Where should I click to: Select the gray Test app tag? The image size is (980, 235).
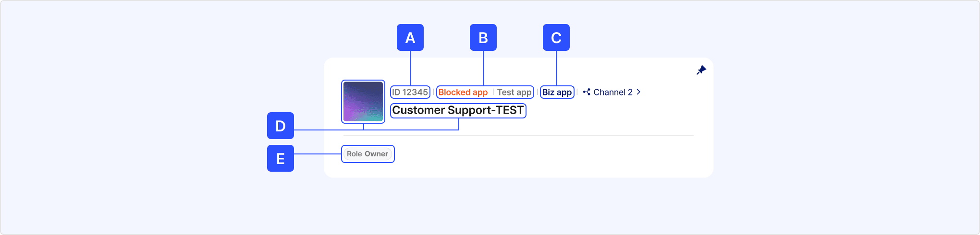point(514,92)
